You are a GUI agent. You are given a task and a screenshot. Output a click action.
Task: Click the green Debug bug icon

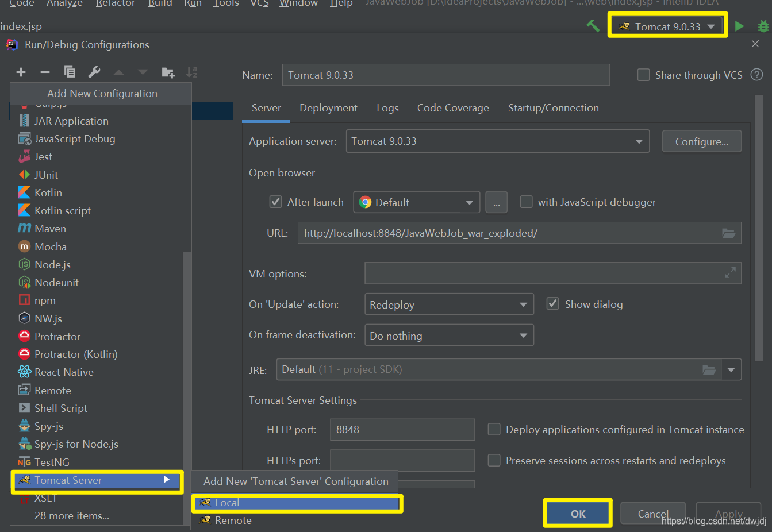click(763, 26)
